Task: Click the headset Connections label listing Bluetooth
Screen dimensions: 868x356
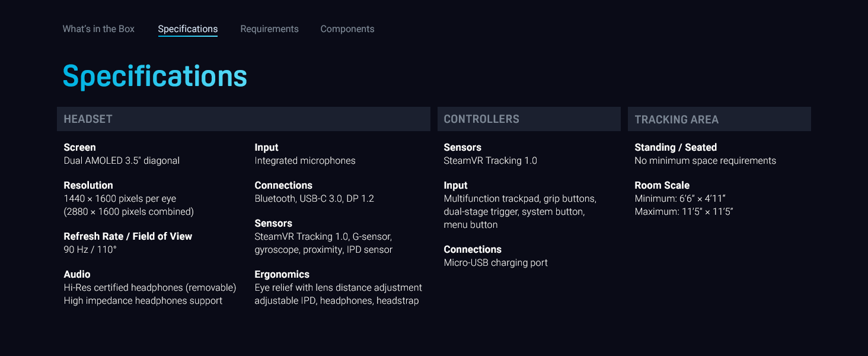Action: tap(283, 185)
